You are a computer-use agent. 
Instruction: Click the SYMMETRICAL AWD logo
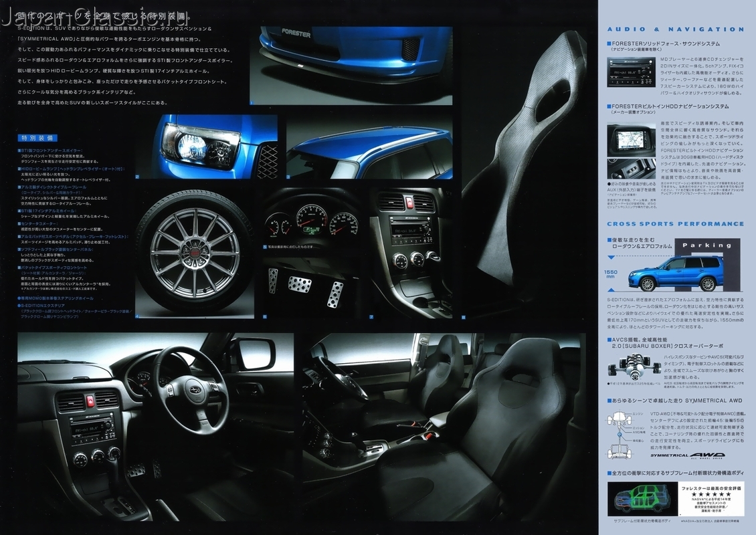pos(688,455)
